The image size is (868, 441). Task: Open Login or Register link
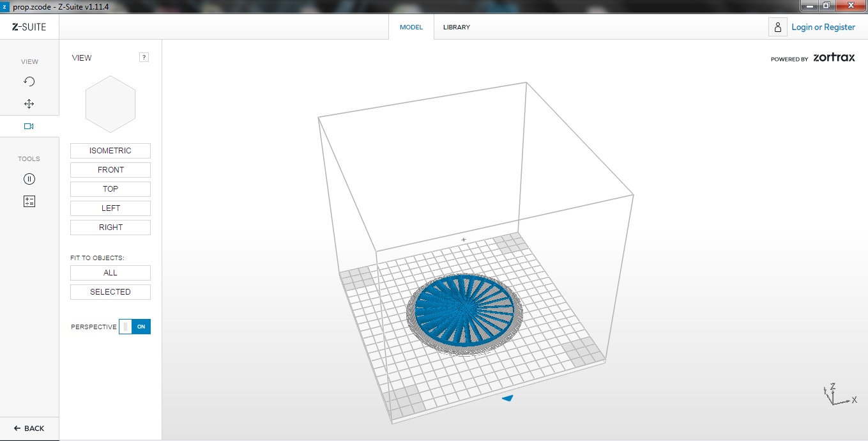point(823,27)
